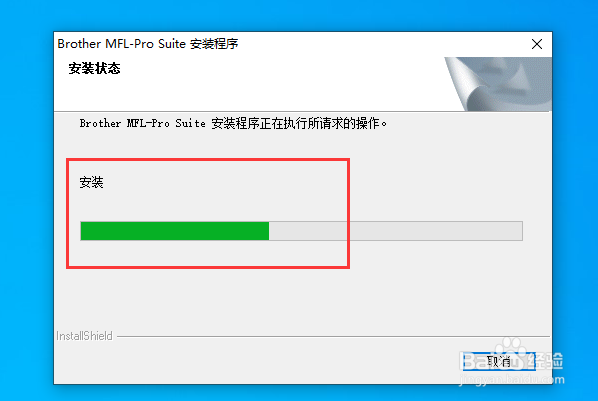598x401 pixels.
Task: Click the gray unfilled part of progress bar
Action: coord(395,231)
